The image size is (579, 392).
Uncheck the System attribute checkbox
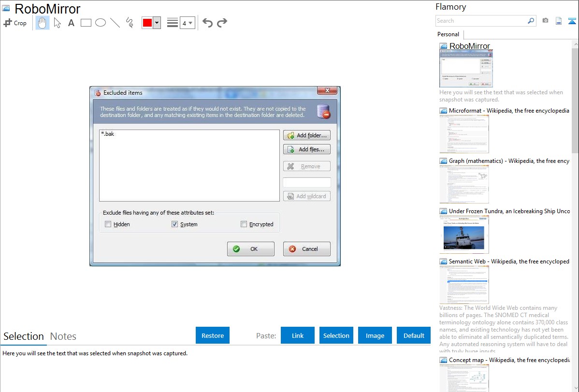tap(174, 224)
